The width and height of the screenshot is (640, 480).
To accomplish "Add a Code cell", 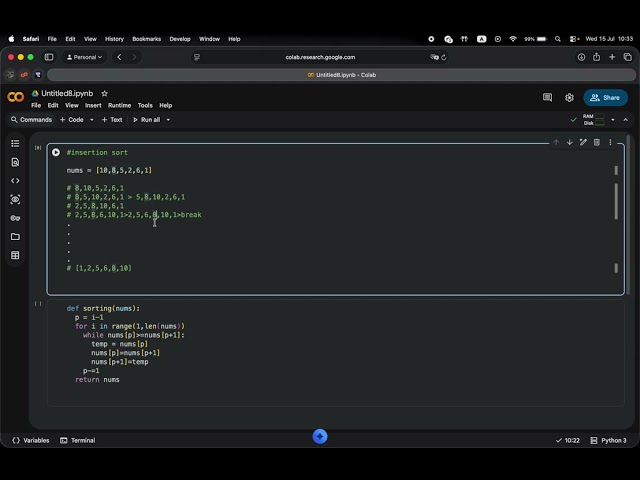I will pos(72,120).
